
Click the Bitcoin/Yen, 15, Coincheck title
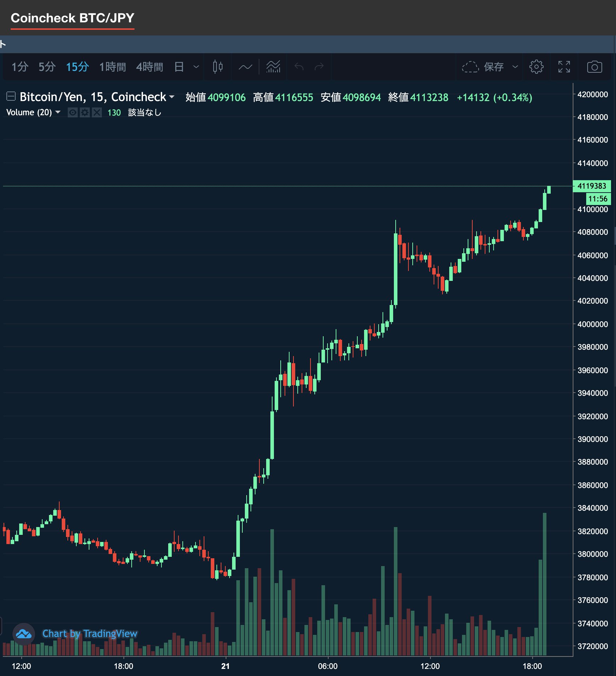[93, 97]
